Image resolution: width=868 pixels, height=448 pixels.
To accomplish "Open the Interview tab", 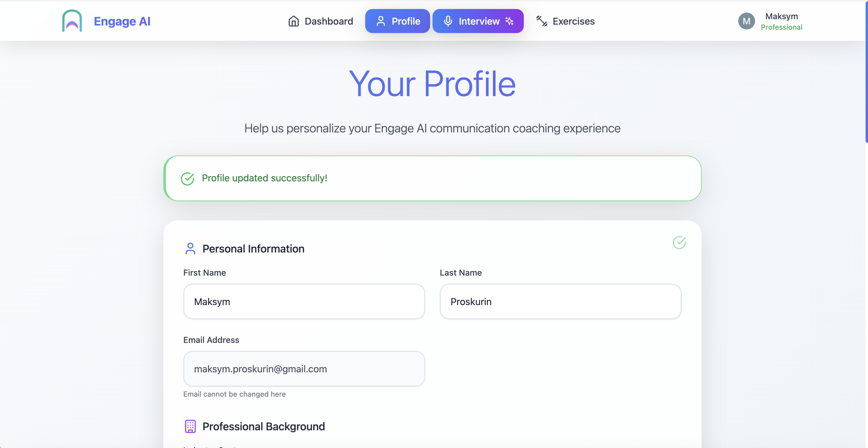I will click(478, 21).
